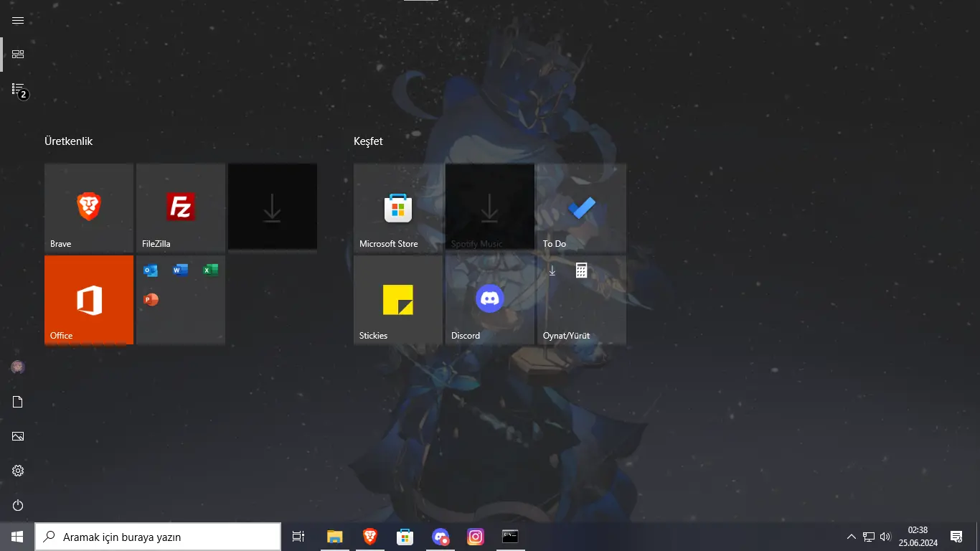Switch to the all apps list
Viewport: 980px width, 551px height.
[18, 89]
